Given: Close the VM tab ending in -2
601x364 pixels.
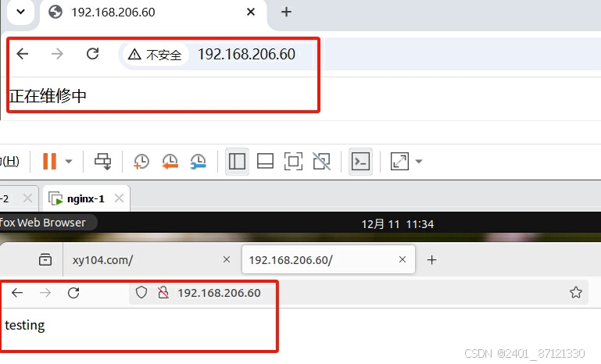Looking at the screenshot, I should tap(27, 198).
